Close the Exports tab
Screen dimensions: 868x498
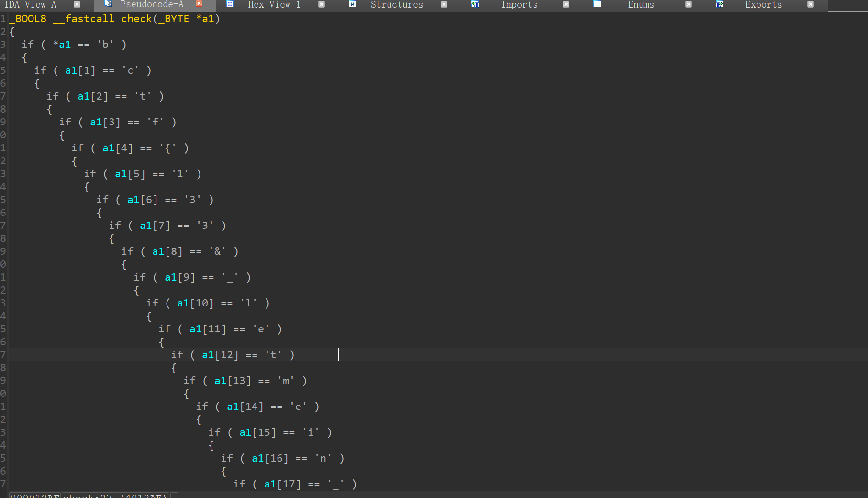click(x=811, y=4)
